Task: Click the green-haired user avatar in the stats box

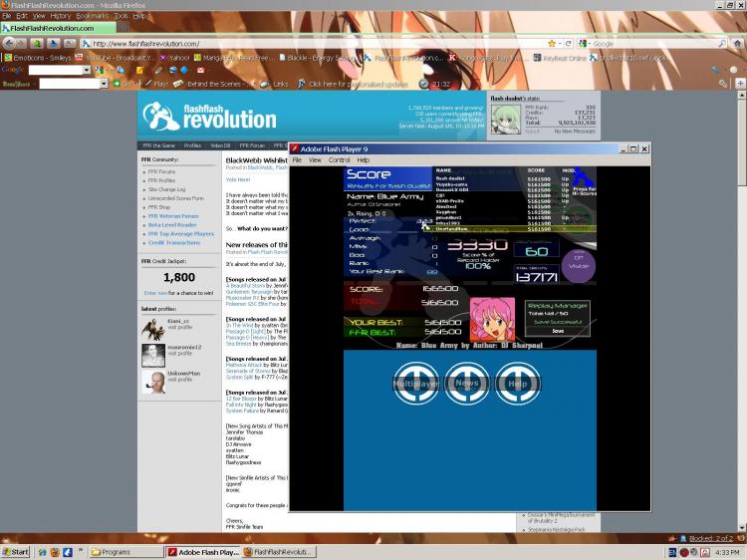Action: tap(505, 120)
